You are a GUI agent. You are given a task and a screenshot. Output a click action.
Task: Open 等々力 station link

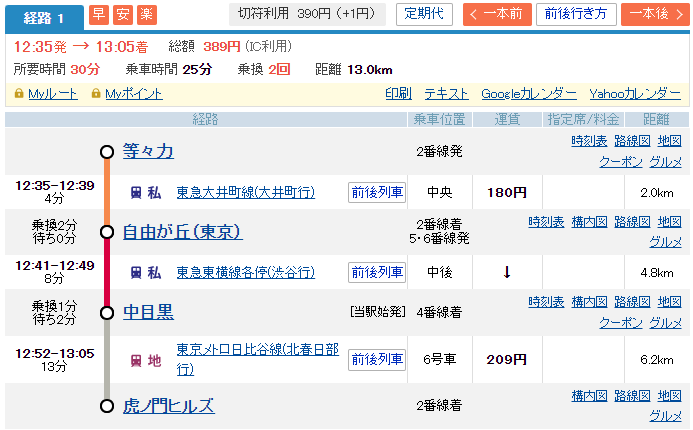coord(148,151)
